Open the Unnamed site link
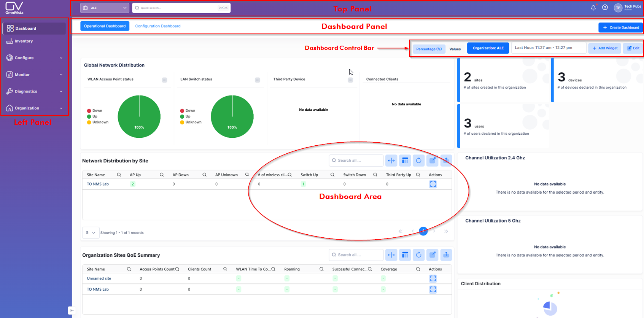 click(99, 278)
